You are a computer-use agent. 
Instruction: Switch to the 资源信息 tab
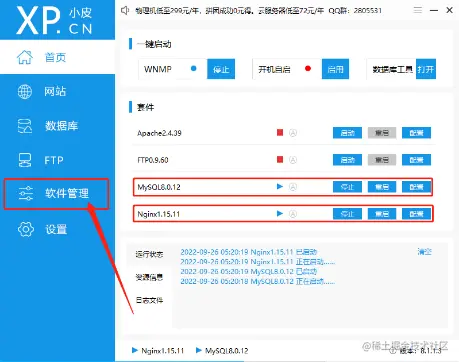pyautogui.click(x=149, y=277)
